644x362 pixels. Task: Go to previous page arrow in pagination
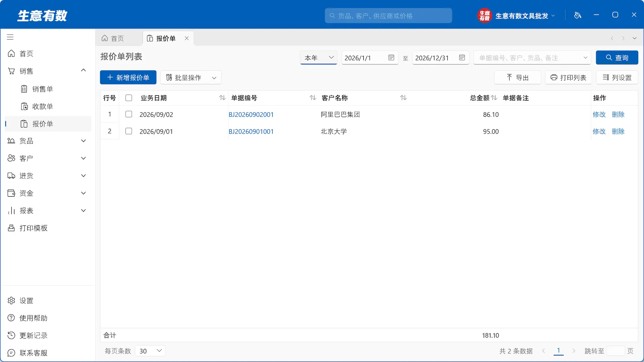(x=544, y=351)
